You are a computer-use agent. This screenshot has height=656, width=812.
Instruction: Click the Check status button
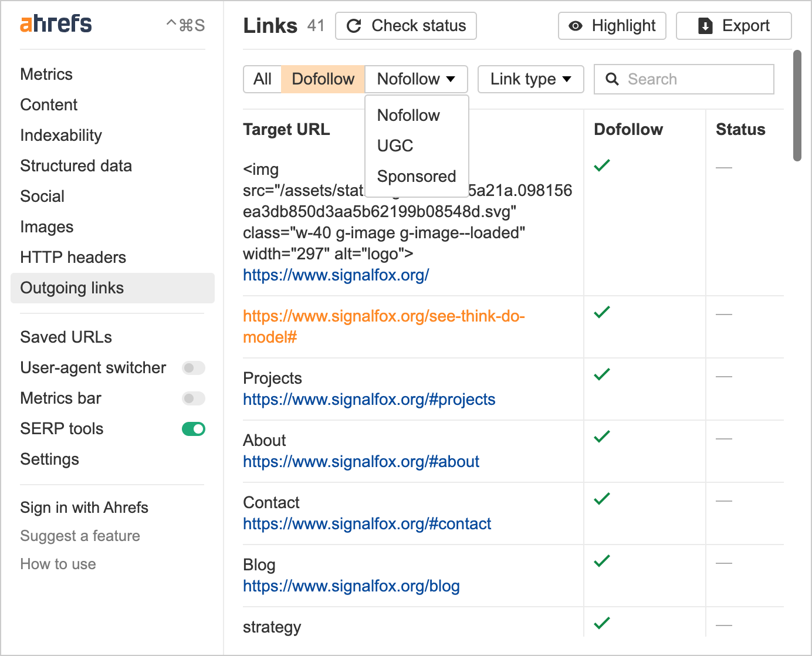406,26
